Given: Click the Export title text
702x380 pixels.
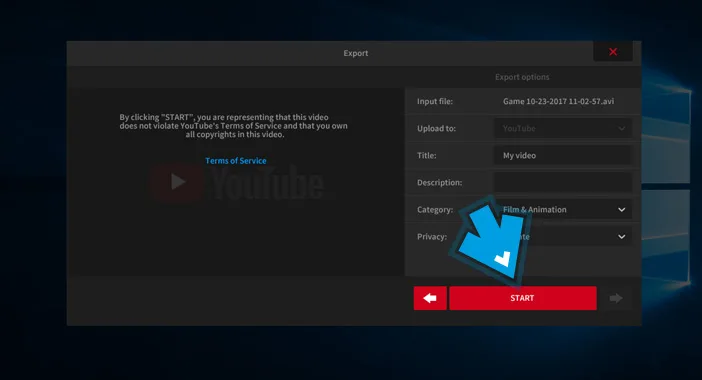Looking at the screenshot, I should click(x=356, y=53).
